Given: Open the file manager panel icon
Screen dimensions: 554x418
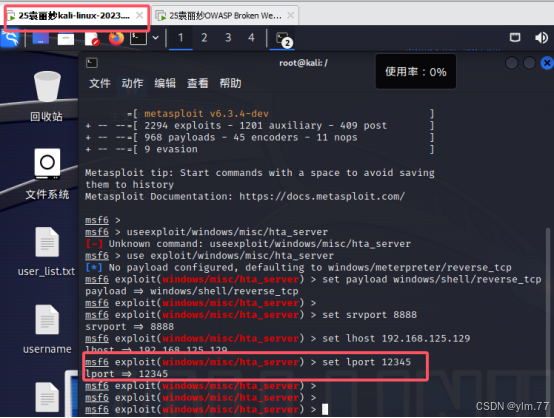Looking at the screenshot, I should coord(66,39).
